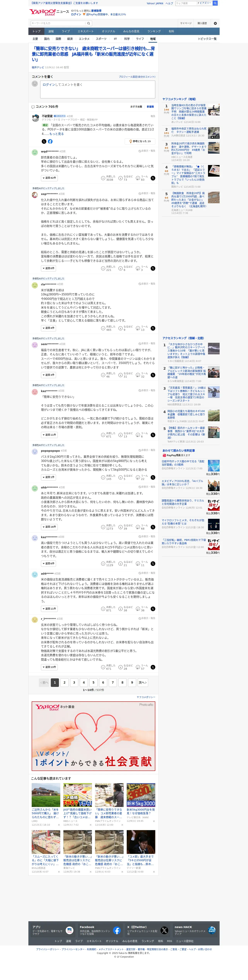The width and height of the screenshot is (248, 980).
Task: Open トピックス一覧 link
Action: click(x=207, y=39)
